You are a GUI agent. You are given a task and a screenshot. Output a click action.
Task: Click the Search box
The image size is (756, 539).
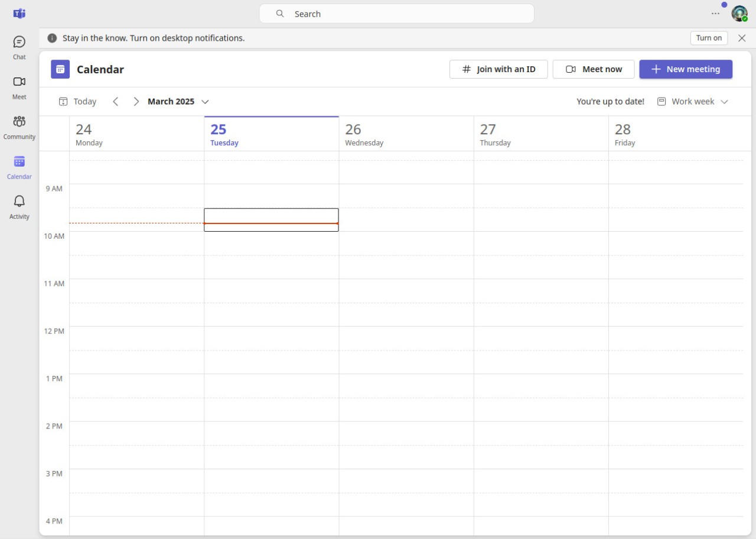(x=397, y=14)
